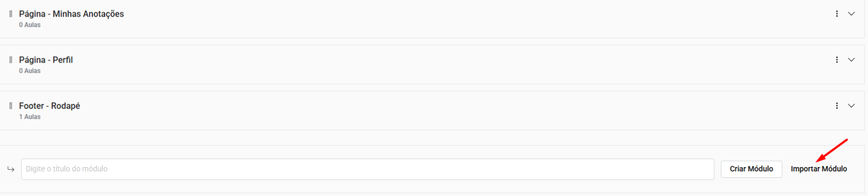Grab the drag handle of Página - Minhas Anotações

[x=11, y=14]
